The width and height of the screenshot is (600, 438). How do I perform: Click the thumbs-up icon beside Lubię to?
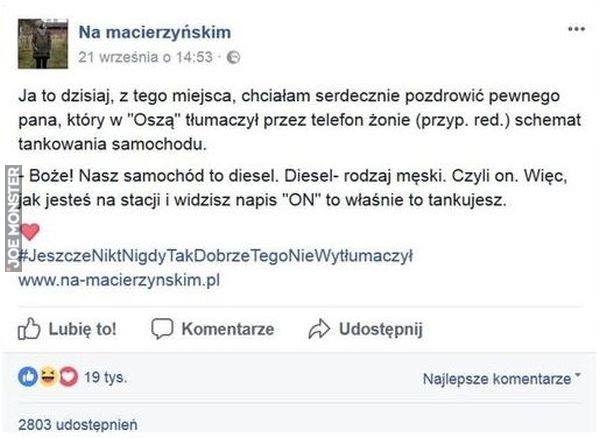pyautogui.click(x=30, y=328)
